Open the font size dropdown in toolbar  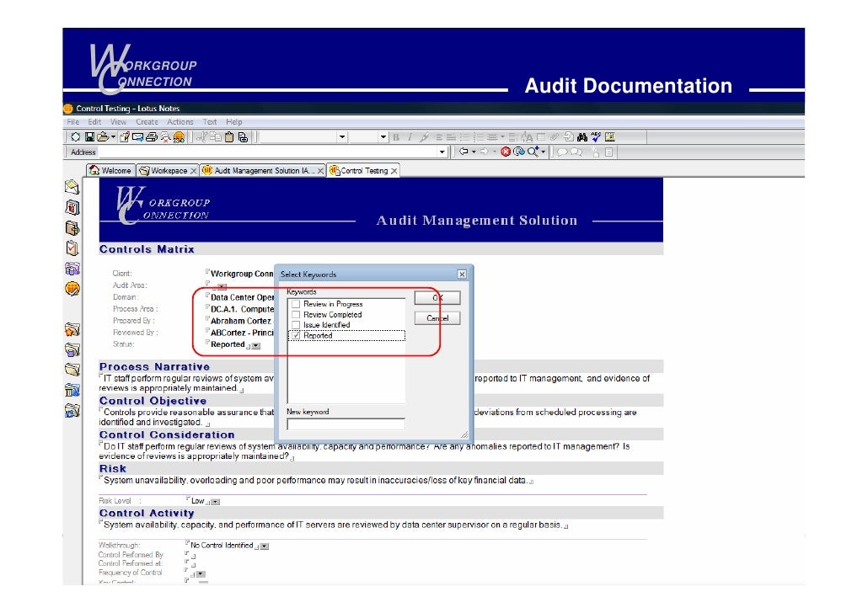[x=383, y=136]
